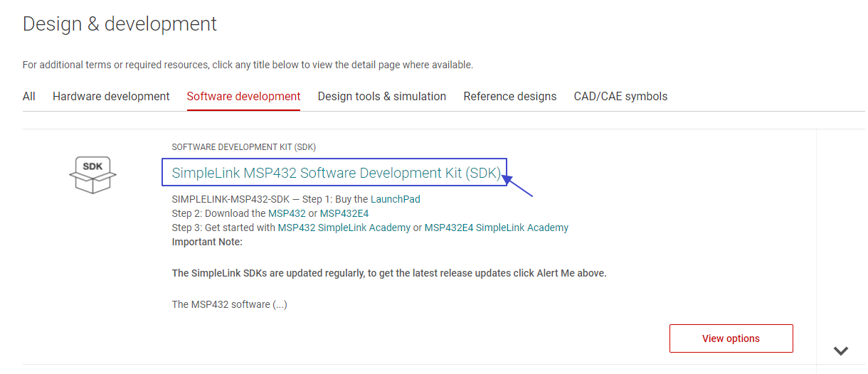Switch to the CAD/CAE symbols tab
Viewport: 868px width, 374px height.
tap(621, 96)
